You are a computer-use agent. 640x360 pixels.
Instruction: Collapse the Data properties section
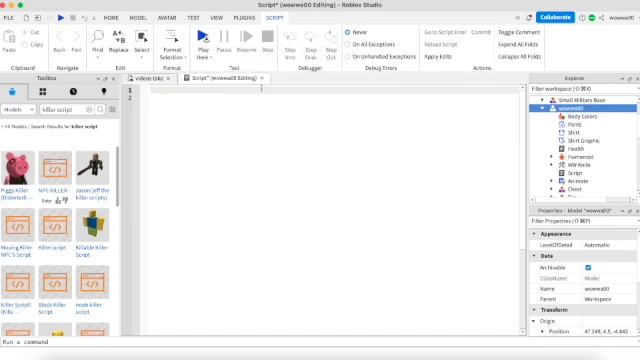[534, 256]
